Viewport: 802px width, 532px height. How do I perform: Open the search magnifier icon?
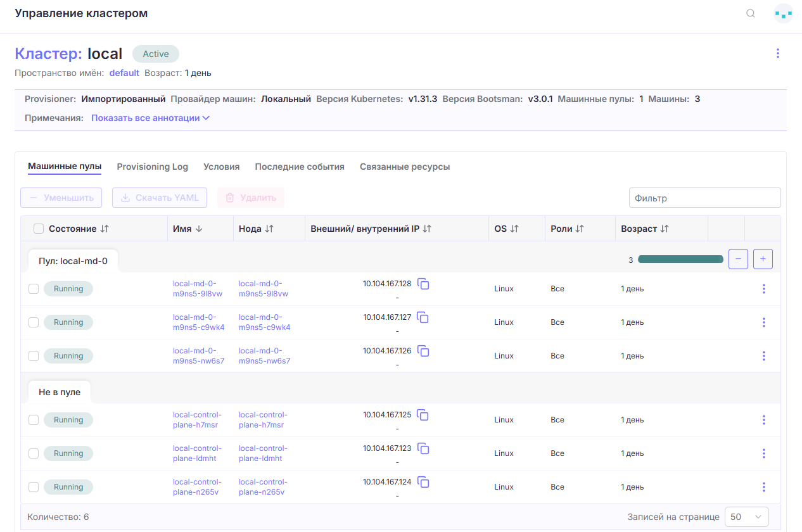(751, 13)
